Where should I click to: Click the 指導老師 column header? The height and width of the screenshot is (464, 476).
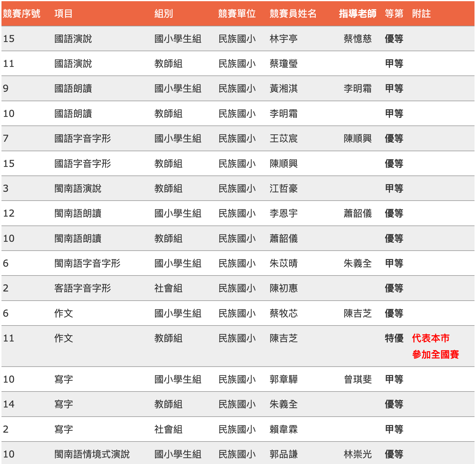coord(357,14)
